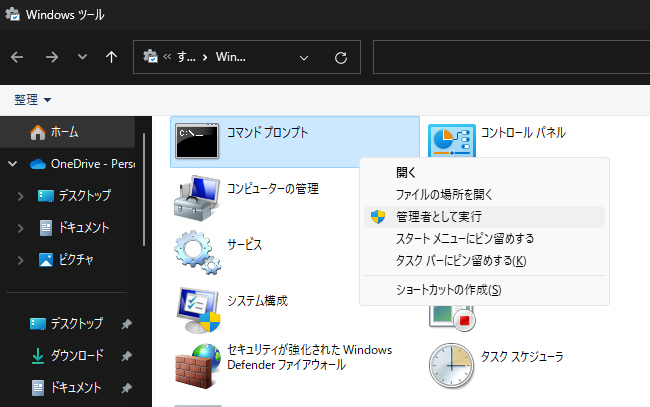Viewport: 650px width, 407px height.
Task: Go up one folder level
Action: point(111,57)
